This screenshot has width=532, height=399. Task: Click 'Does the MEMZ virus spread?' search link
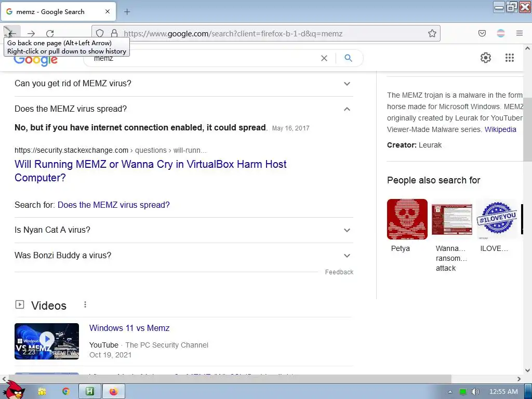pyautogui.click(x=114, y=205)
